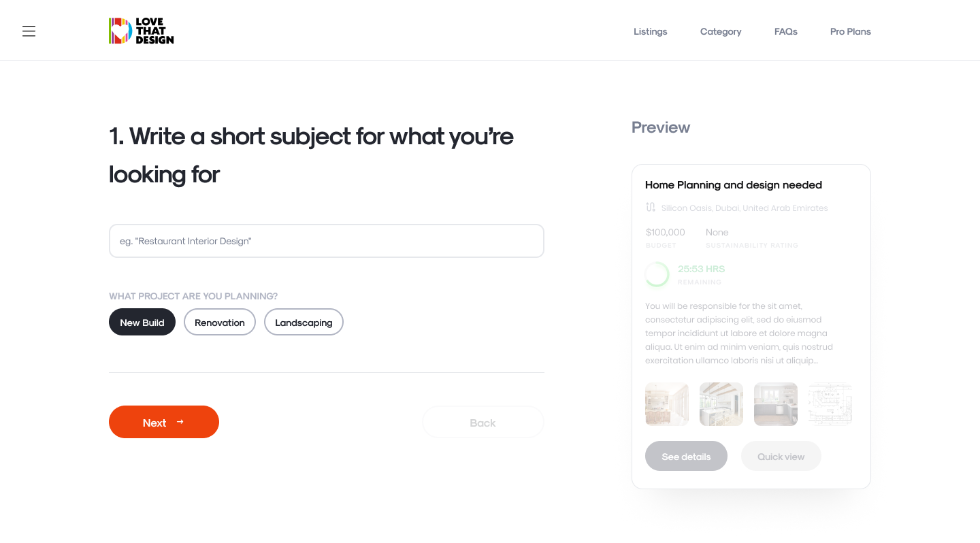Viewport: 980px width, 543px height.
Task: Open the first kitchen preview thumbnail
Action: [667, 404]
